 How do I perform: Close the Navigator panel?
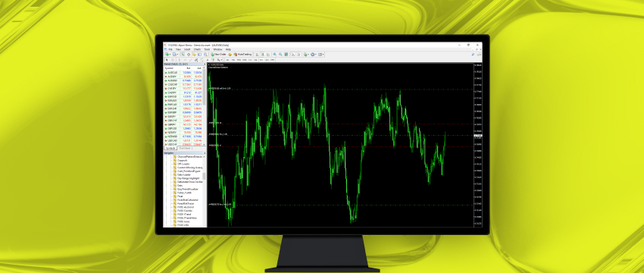(x=205, y=152)
